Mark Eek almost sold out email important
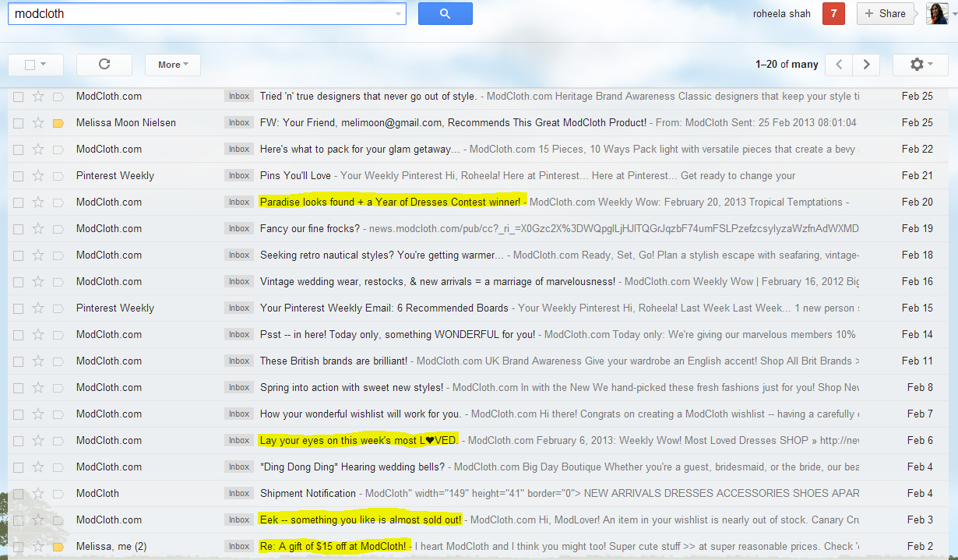 (58, 519)
